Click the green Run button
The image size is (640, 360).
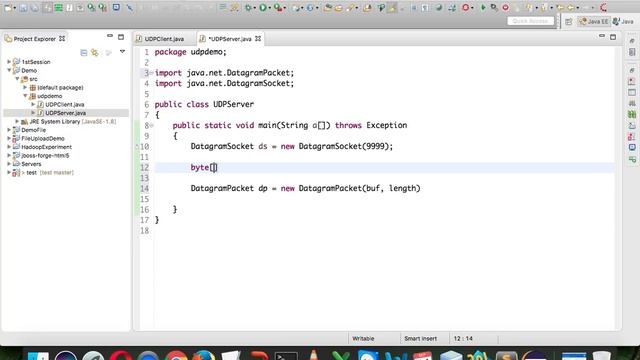263,7
